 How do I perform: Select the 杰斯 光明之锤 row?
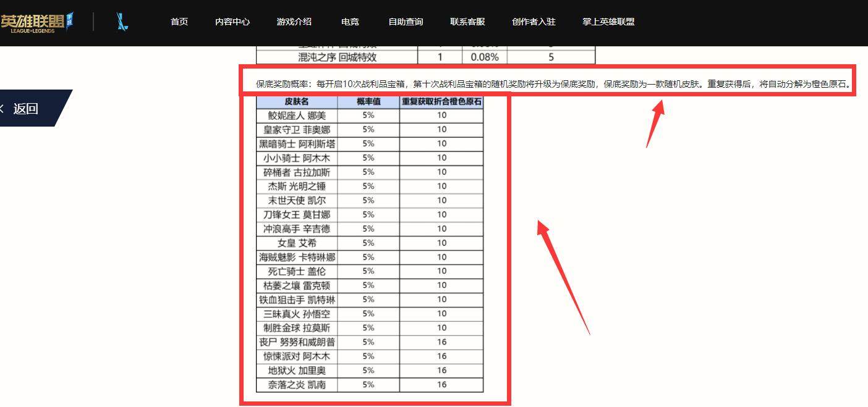370,187
